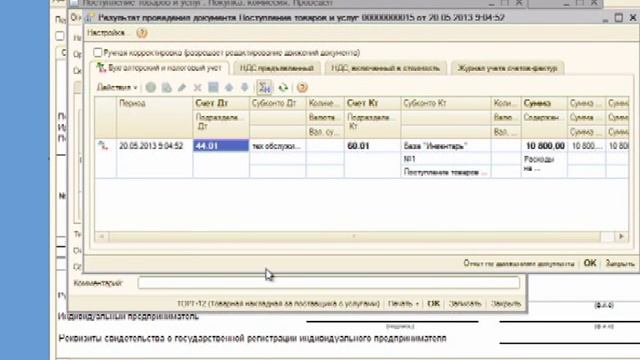This screenshot has height=360, width=640.
Task: Click OK in the result dialog
Action: 590,264
